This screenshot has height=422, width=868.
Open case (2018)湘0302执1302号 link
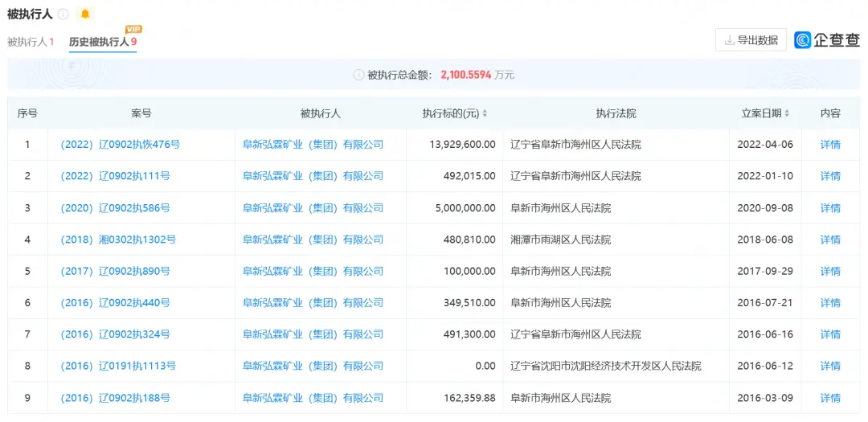click(118, 240)
